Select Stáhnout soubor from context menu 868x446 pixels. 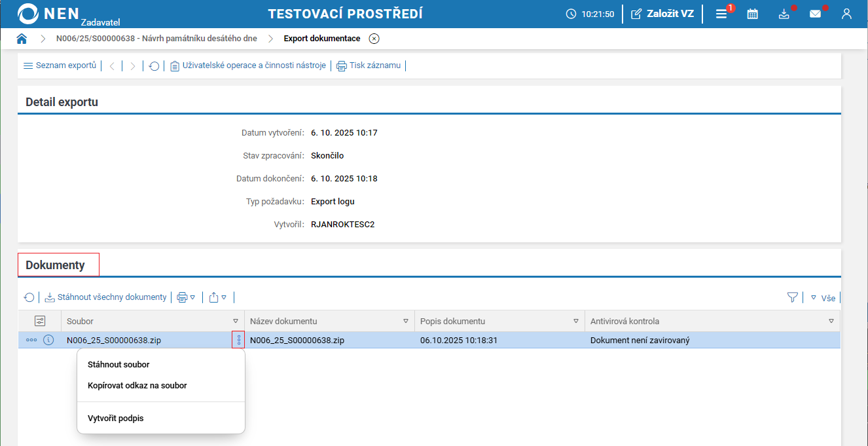tap(118, 365)
